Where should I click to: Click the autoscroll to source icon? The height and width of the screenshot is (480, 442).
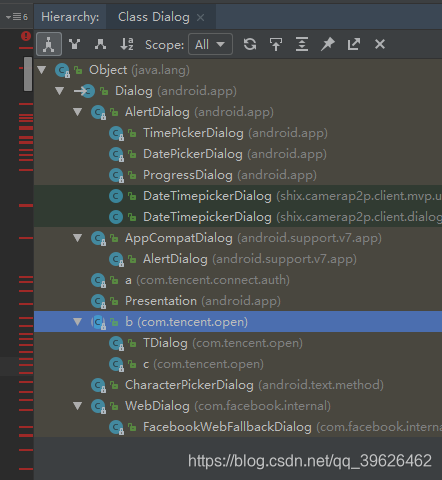coord(276,44)
